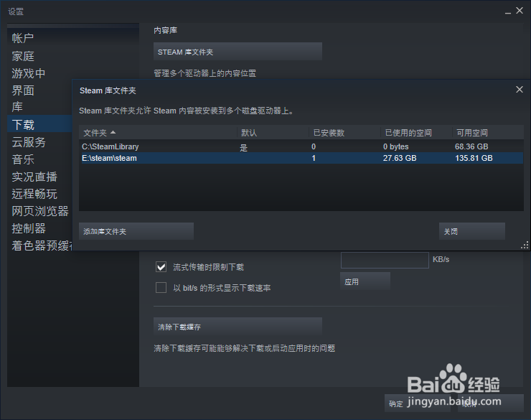Enable 以 bit/s 的形式显示下载速率 checkbox
Image resolution: width=531 pixels, height=420 pixels.
tap(161, 288)
